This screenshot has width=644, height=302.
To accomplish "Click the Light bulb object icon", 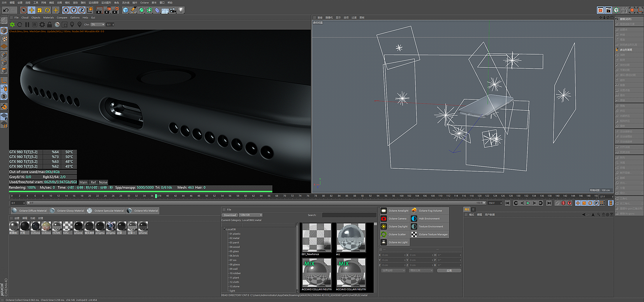I will coord(181,10).
